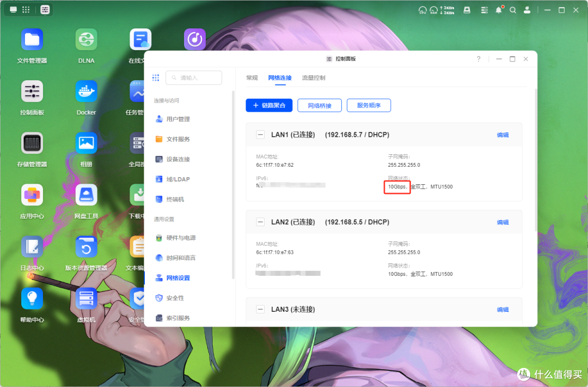Toggle the LAN3 section expander

pos(260,309)
